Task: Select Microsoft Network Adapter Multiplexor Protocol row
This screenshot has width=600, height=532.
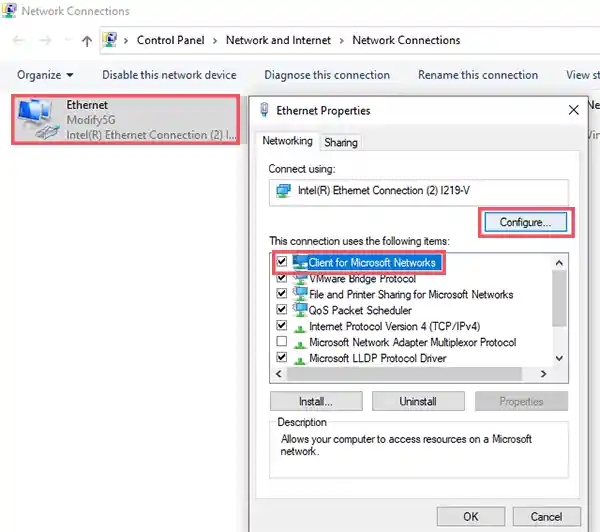Action: click(412, 342)
